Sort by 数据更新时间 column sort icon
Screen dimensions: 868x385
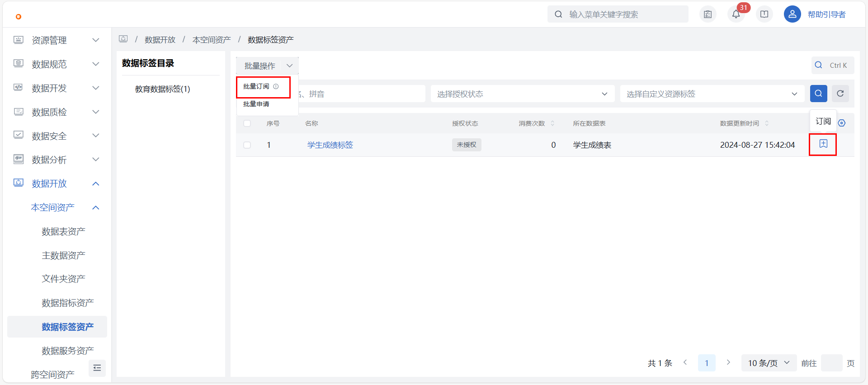[767, 123]
